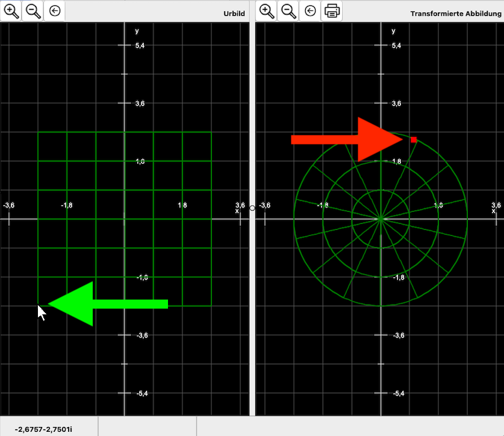504x436 pixels.
Task: Click the -5,4 y-axis label in transformed plot
Action: tap(398, 393)
